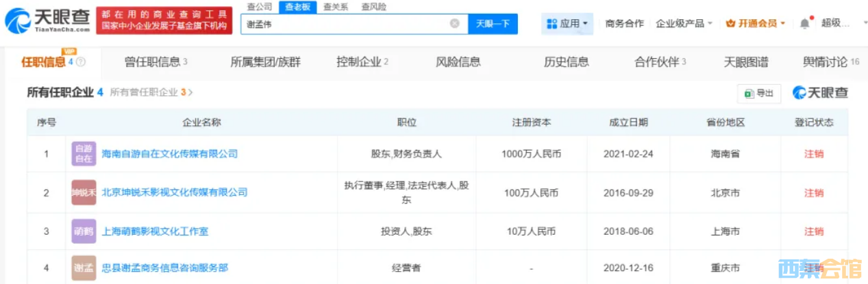
Task: Open the 所属集团/族群 tab
Action: (265, 62)
